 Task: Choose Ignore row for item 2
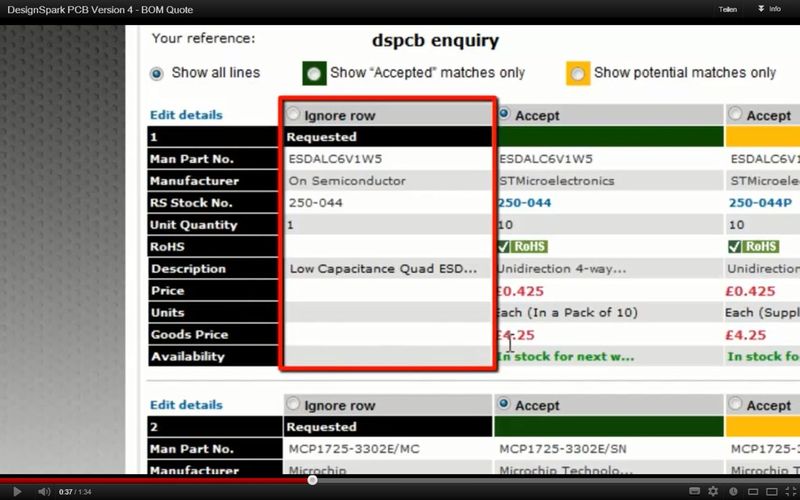click(x=293, y=404)
